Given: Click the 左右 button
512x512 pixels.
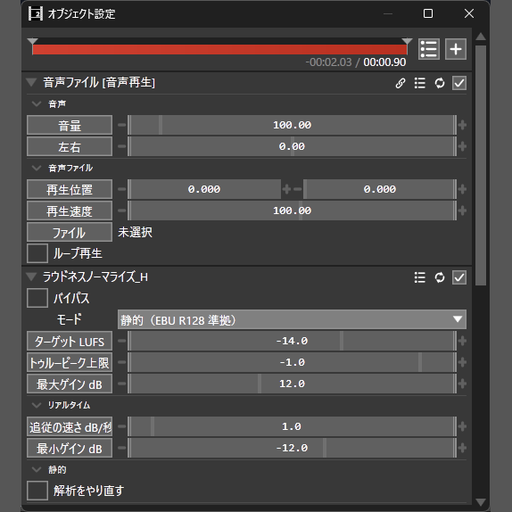Looking at the screenshot, I should click(x=69, y=146).
